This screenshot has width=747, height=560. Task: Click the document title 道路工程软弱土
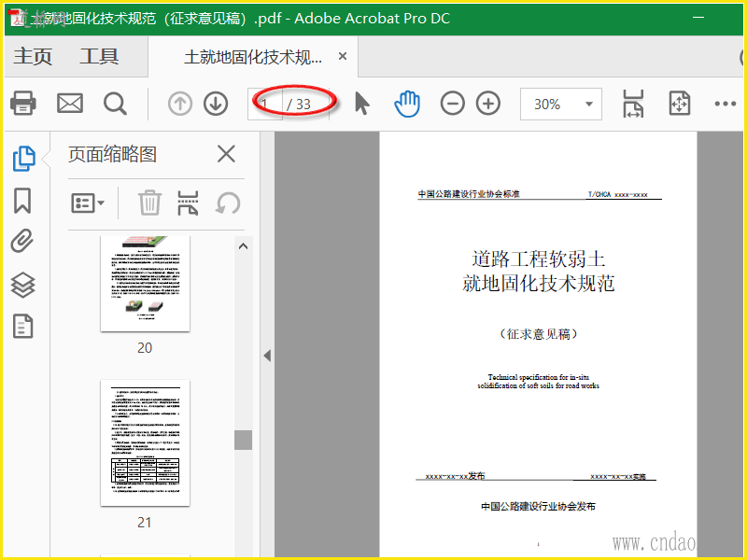tap(539, 259)
